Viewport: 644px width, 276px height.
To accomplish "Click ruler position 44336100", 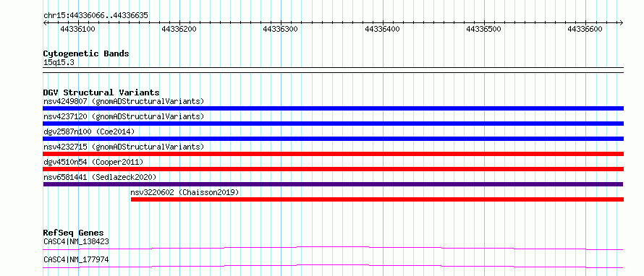I will click(77, 29).
